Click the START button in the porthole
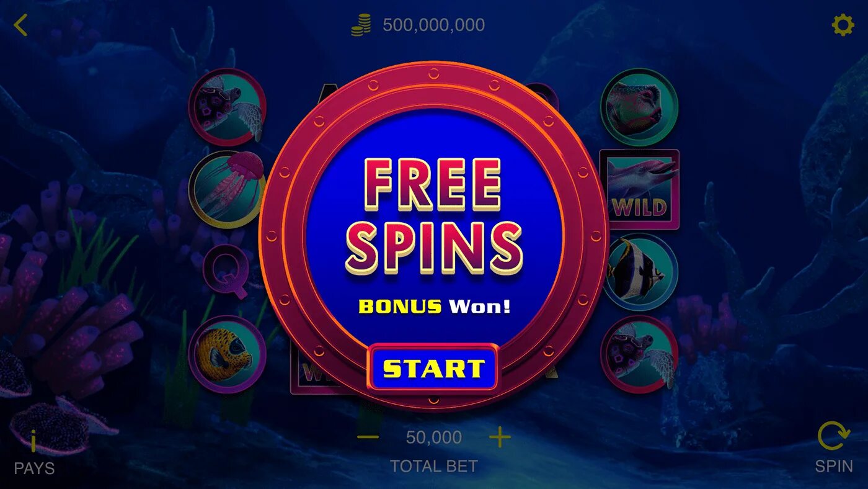The width and height of the screenshot is (868, 489). point(433,368)
